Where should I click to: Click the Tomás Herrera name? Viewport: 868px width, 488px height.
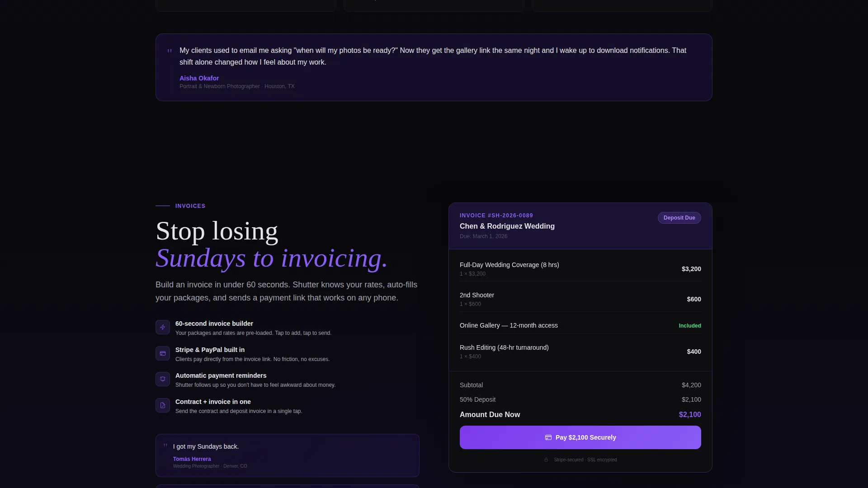(x=192, y=459)
